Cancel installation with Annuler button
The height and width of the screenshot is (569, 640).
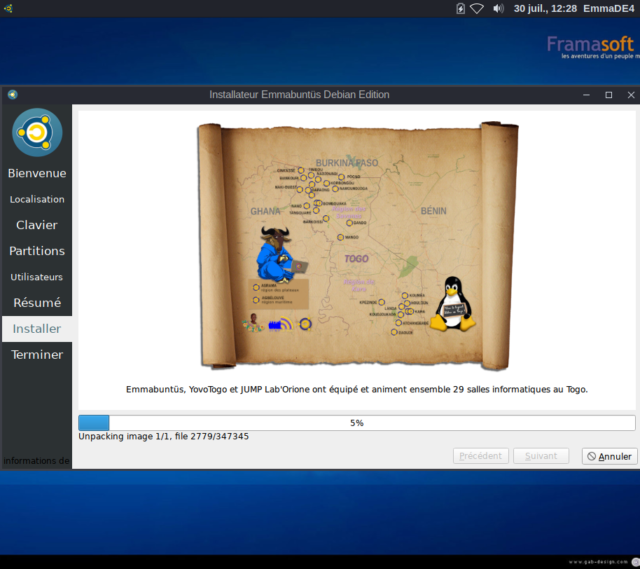pos(609,456)
